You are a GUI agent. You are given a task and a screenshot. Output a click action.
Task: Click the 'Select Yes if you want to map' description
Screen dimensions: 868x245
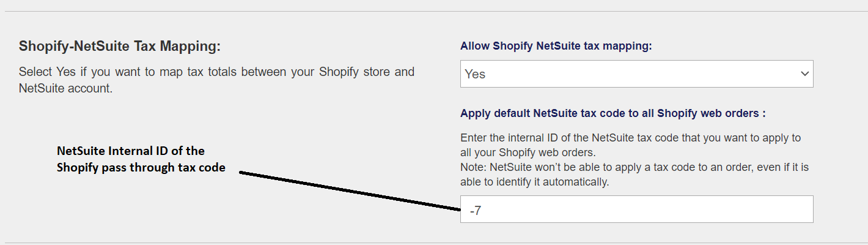tap(216, 72)
